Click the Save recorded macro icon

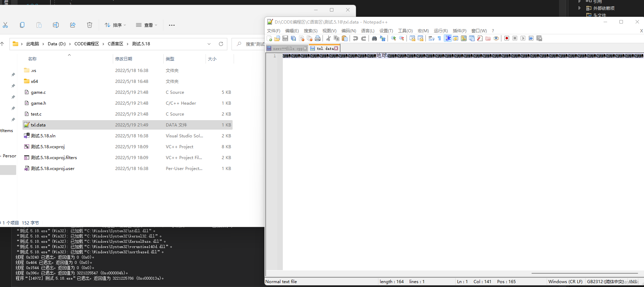539,38
